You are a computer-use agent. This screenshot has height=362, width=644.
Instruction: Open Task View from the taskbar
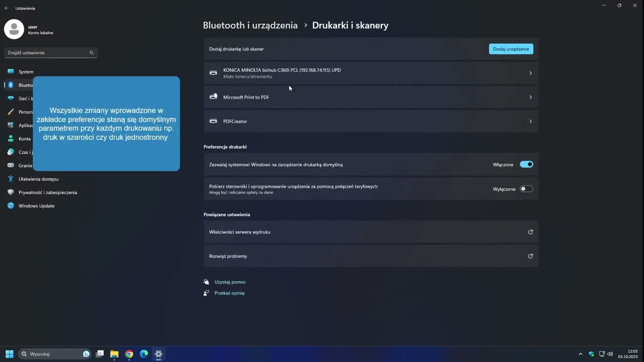tap(100, 354)
